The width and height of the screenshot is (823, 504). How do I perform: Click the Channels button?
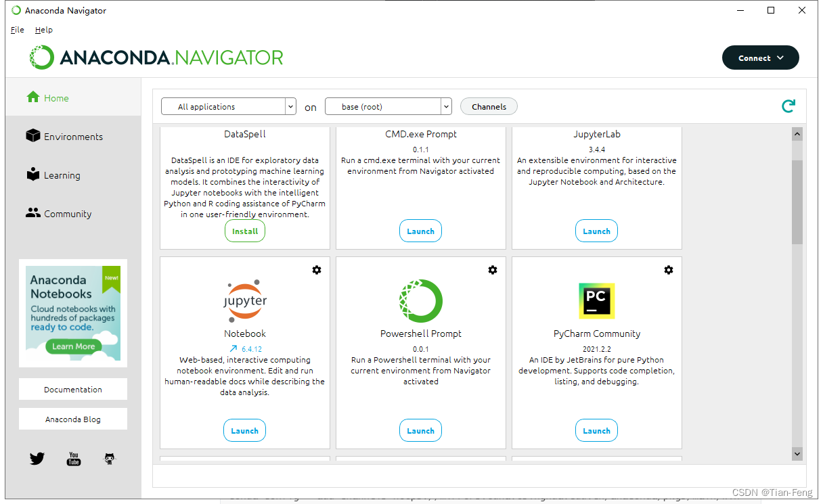[x=489, y=106]
